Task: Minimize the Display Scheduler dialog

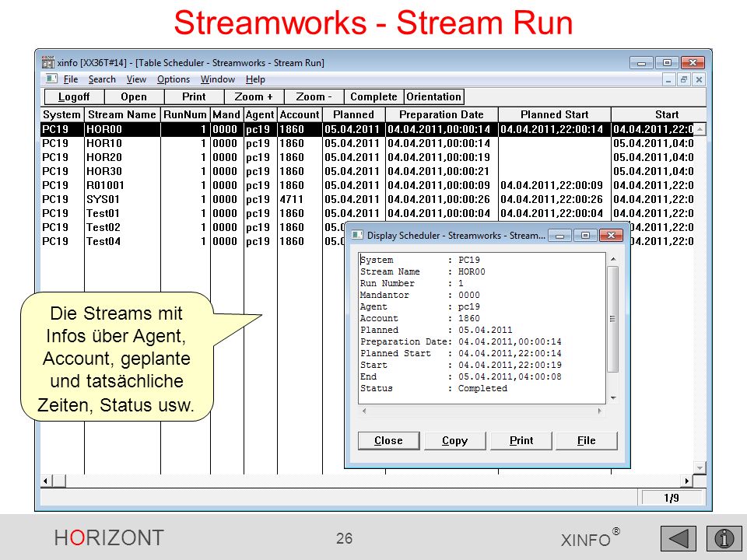Action: [560, 235]
